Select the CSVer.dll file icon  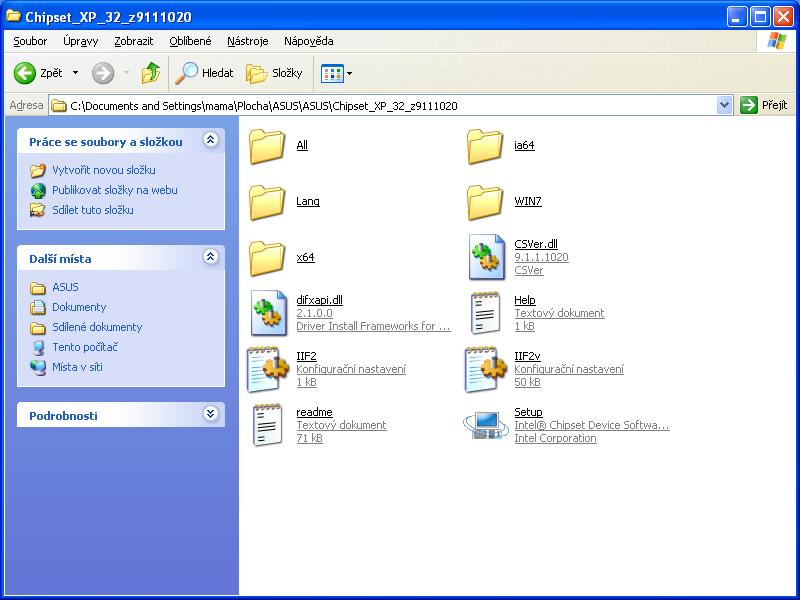[x=486, y=257]
